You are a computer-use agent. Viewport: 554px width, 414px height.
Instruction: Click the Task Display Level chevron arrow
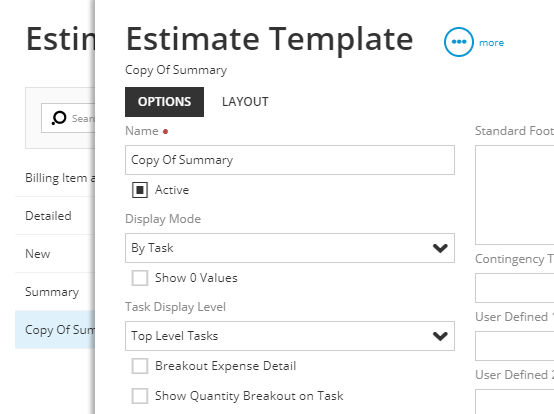[x=440, y=336]
